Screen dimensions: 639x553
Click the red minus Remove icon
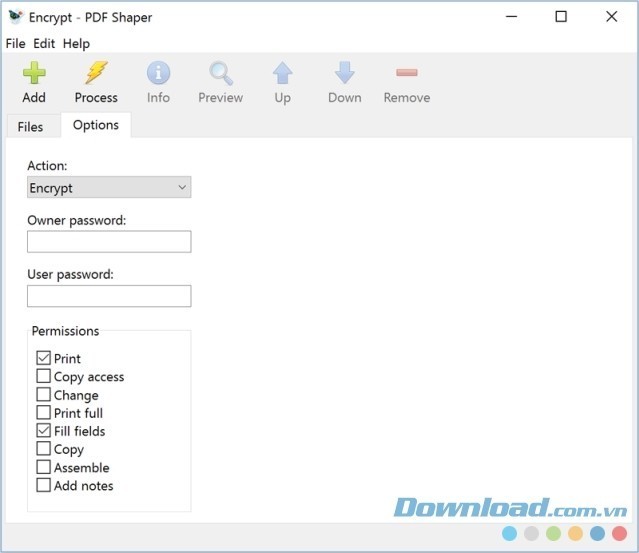point(406,74)
